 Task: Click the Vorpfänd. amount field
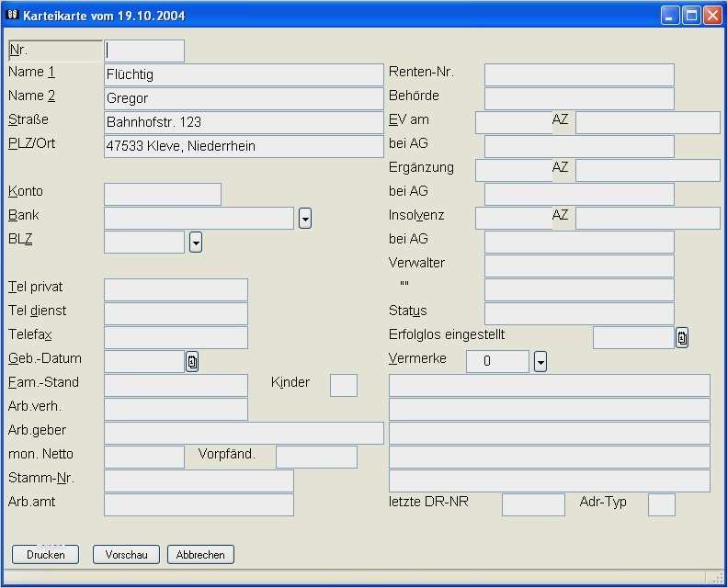coord(316,457)
